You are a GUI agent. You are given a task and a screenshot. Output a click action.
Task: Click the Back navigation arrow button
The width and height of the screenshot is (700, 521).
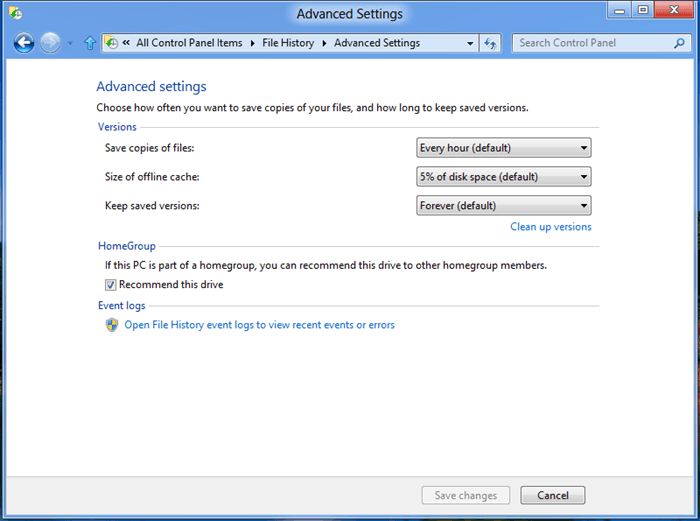(x=24, y=43)
